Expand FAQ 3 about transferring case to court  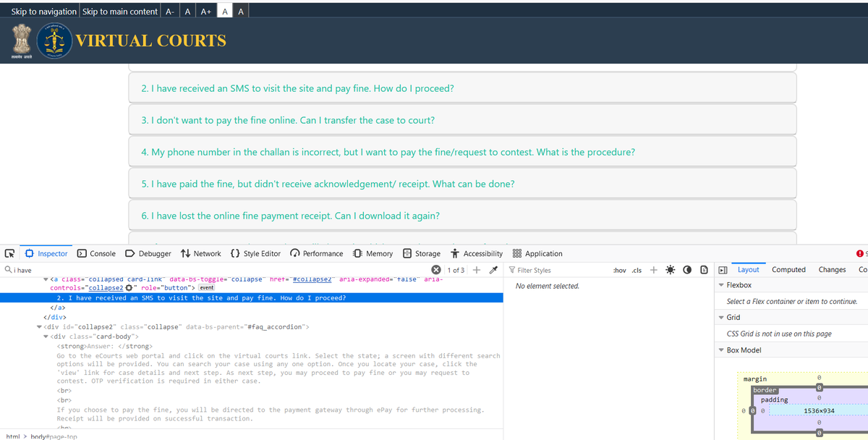point(462,120)
